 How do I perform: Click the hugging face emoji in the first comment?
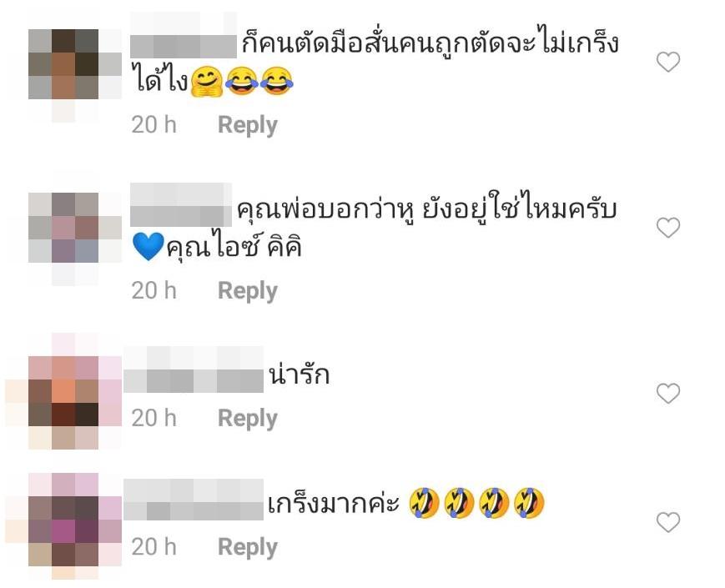click(207, 82)
